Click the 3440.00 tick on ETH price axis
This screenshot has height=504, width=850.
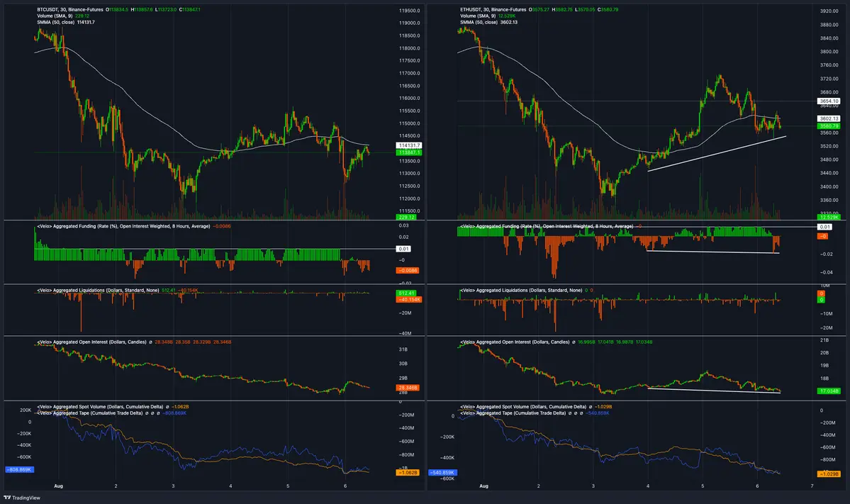pyautogui.click(x=829, y=174)
